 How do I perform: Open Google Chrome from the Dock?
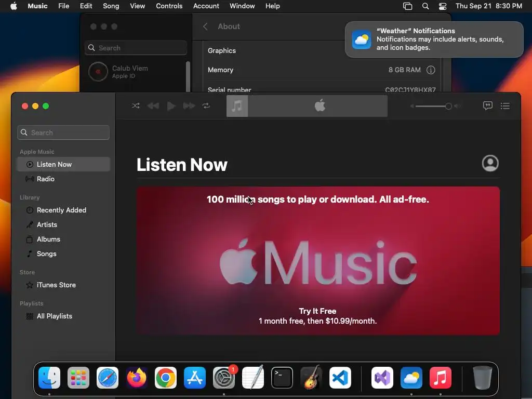pos(166,378)
